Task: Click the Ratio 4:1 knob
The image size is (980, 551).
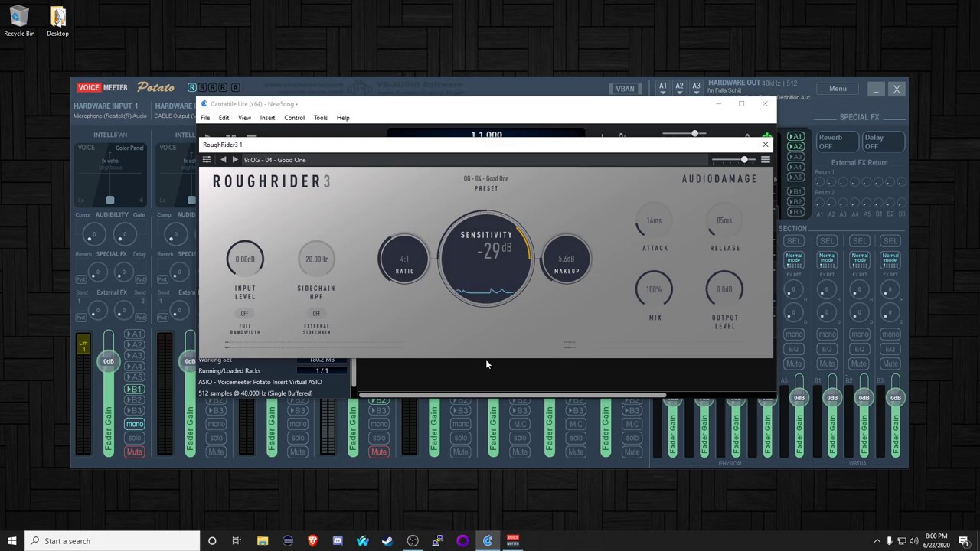Action: tap(404, 259)
